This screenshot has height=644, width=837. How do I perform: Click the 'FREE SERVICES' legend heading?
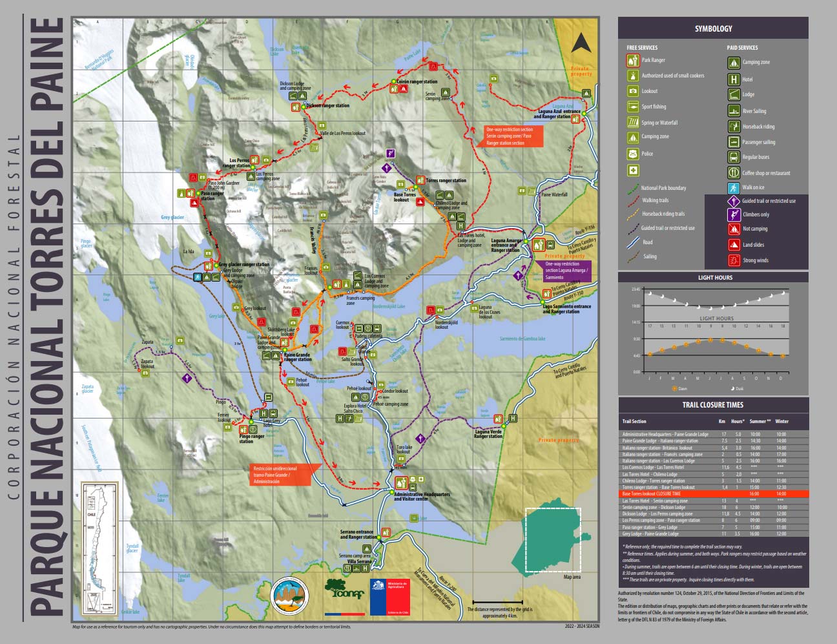tap(642, 48)
